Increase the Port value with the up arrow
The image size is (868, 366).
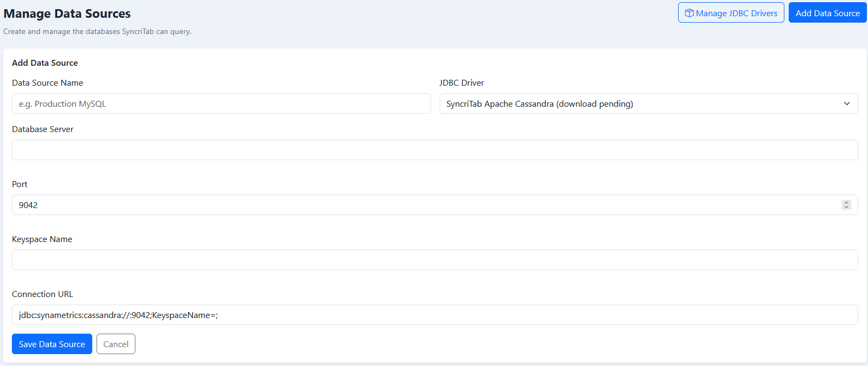(x=846, y=203)
